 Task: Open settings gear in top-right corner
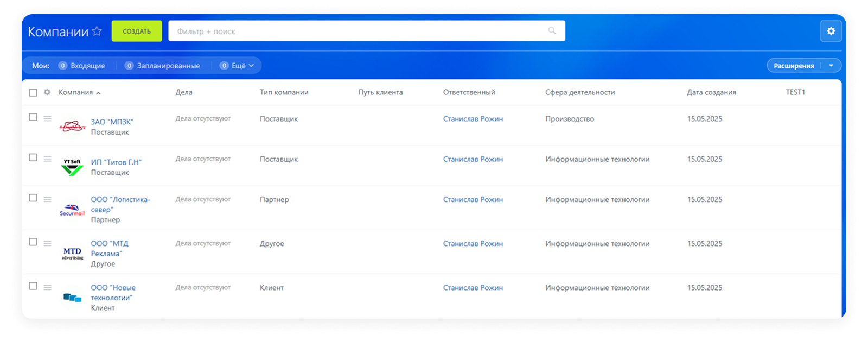(831, 31)
